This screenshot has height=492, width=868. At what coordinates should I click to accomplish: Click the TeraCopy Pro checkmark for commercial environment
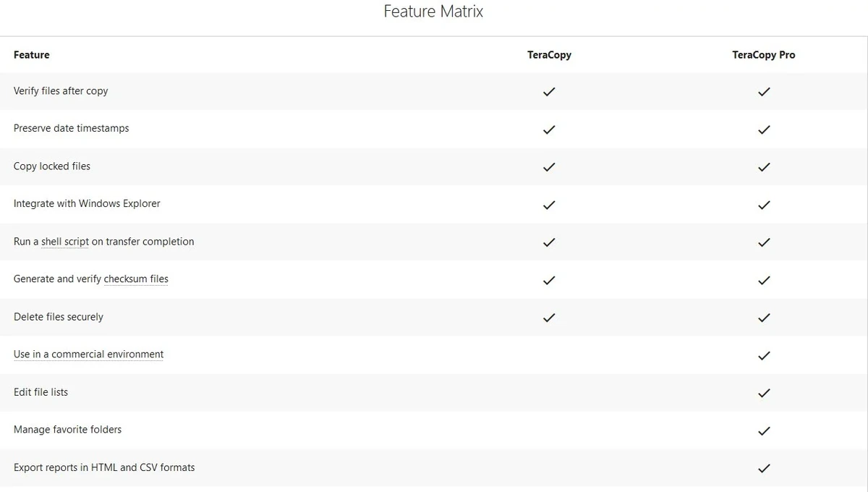(764, 355)
